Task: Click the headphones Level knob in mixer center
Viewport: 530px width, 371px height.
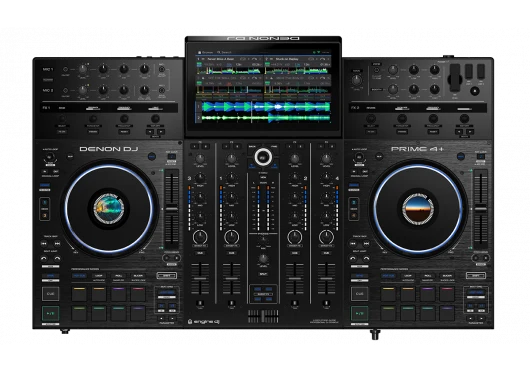Action: click(263, 259)
